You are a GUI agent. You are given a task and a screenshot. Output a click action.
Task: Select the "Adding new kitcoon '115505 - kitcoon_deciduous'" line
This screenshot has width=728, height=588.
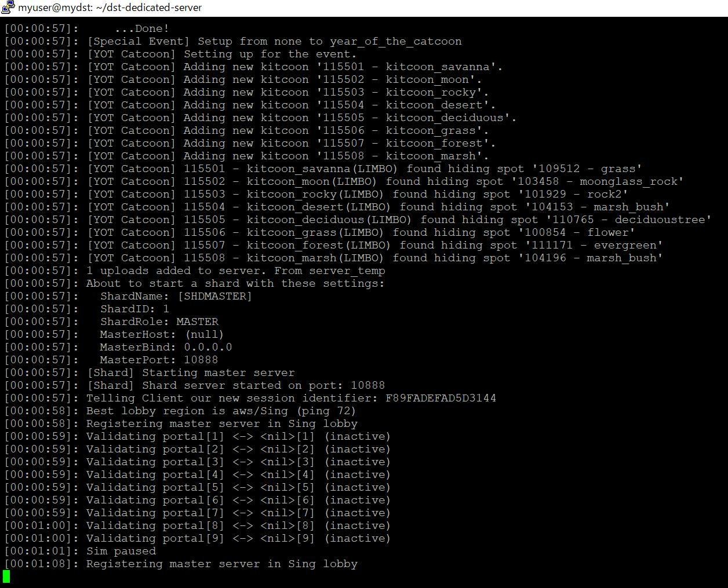pos(261,118)
